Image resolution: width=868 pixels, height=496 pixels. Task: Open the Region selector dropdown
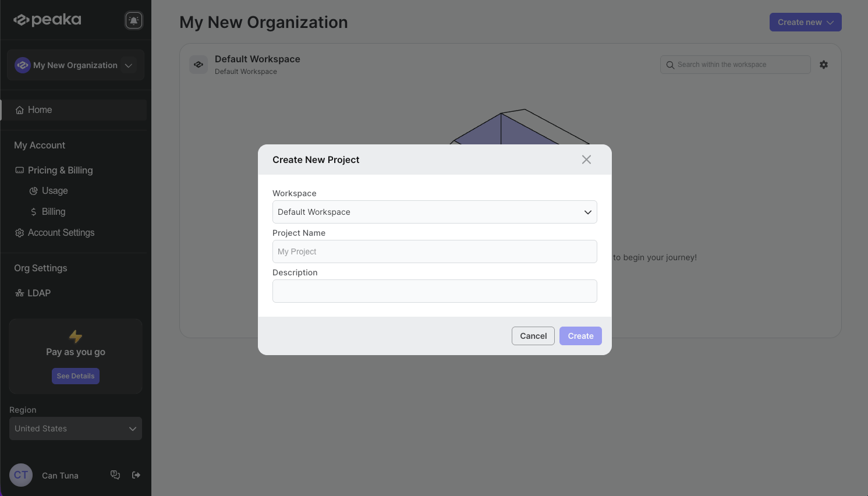tap(76, 428)
